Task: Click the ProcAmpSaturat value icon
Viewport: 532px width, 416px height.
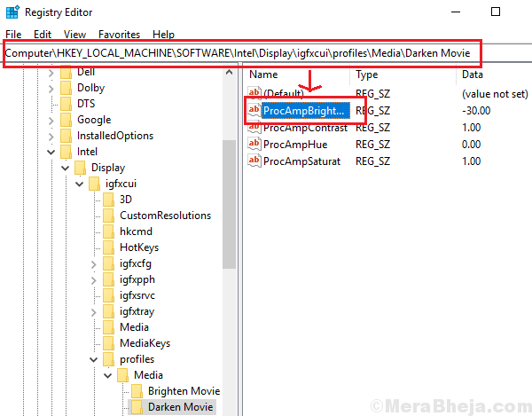Action: point(254,161)
